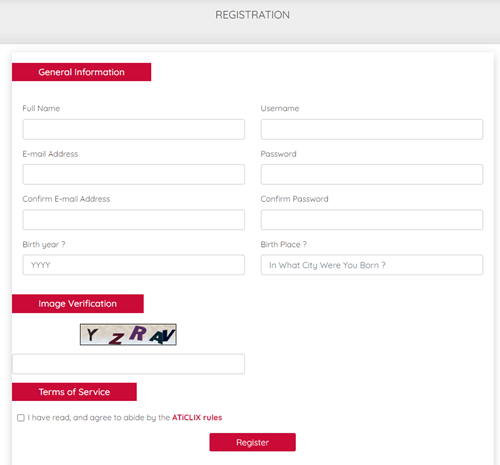Click the Terms of Service section header

tap(74, 392)
